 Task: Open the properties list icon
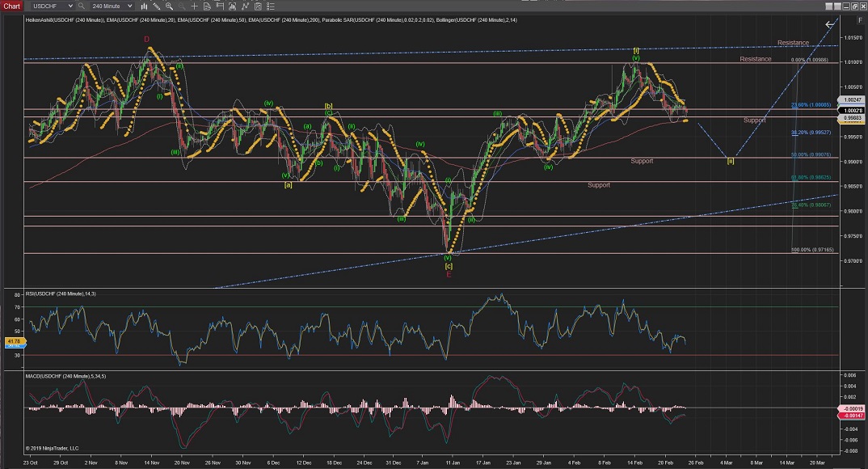(x=271, y=6)
